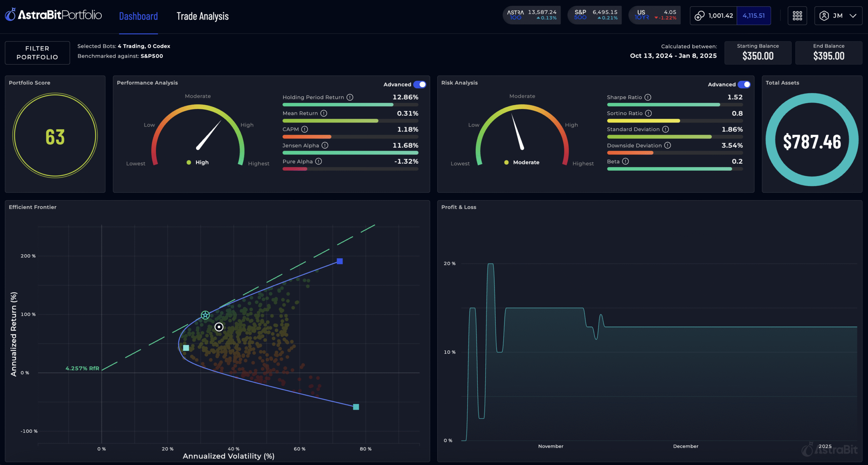Toggle Performance Analysis Advanced switch
The image size is (868, 465).
pyautogui.click(x=420, y=85)
